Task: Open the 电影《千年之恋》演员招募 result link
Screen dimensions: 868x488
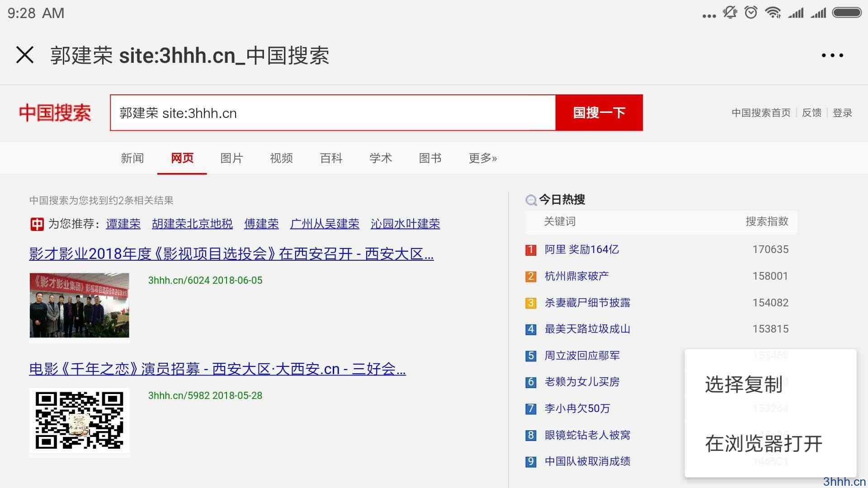Action: (217, 369)
